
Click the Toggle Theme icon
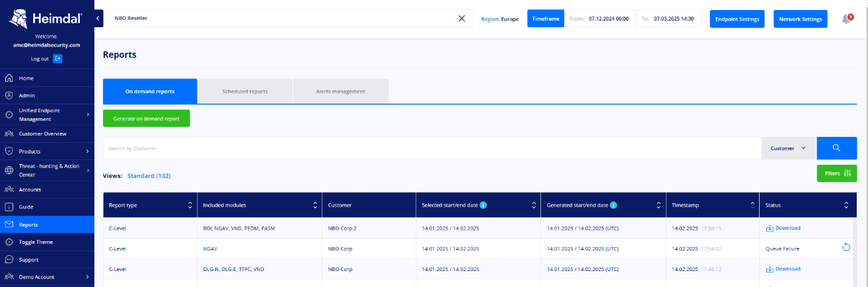coord(9,242)
